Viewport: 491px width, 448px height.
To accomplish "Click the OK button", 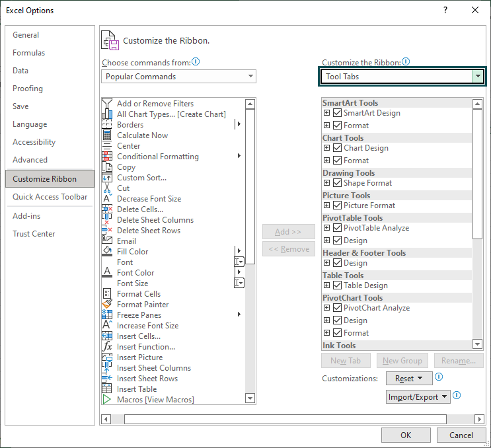I will [x=406, y=435].
